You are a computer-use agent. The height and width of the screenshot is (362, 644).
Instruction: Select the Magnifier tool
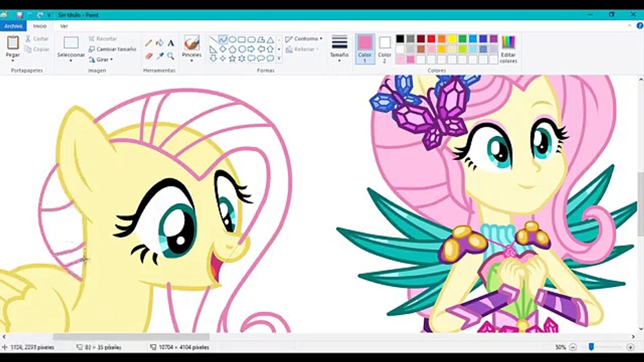(x=171, y=56)
